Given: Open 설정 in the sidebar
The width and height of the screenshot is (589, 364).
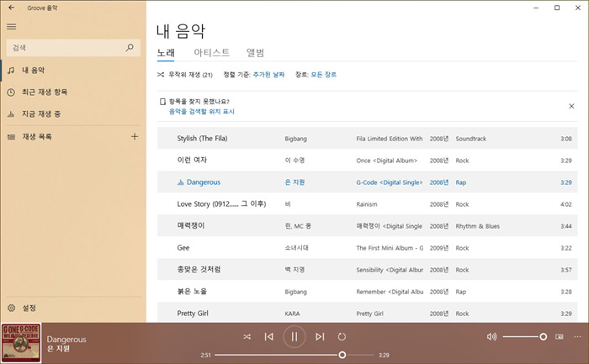Looking at the screenshot, I should 29,308.
